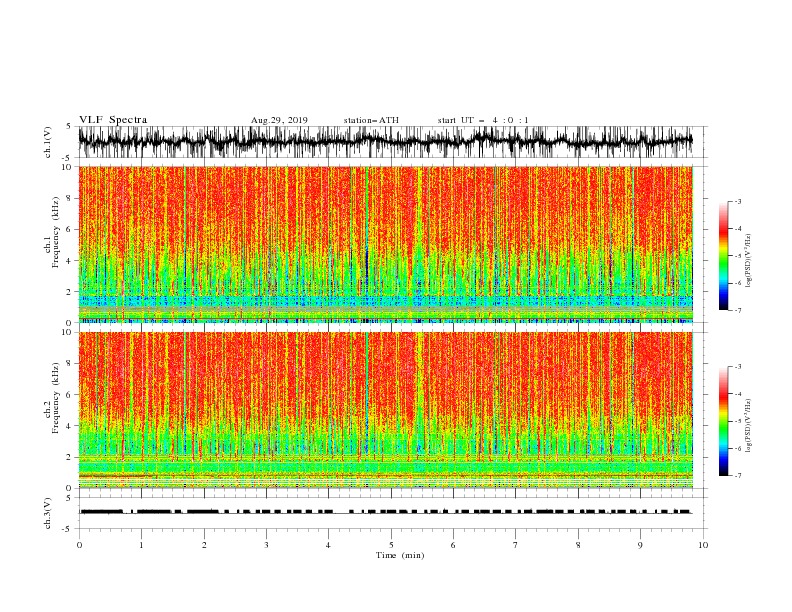This screenshot has width=792, height=612.
Task: Click the ch.1(V) waveform axis label
Action: coord(48,142)
